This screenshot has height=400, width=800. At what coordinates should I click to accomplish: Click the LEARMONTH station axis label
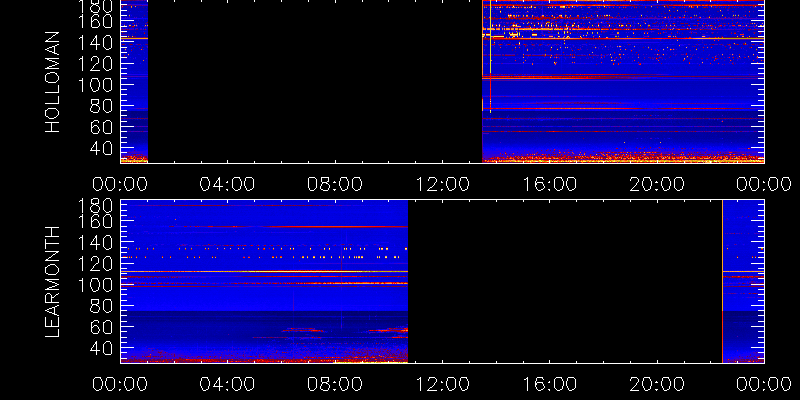pos(53,281)
